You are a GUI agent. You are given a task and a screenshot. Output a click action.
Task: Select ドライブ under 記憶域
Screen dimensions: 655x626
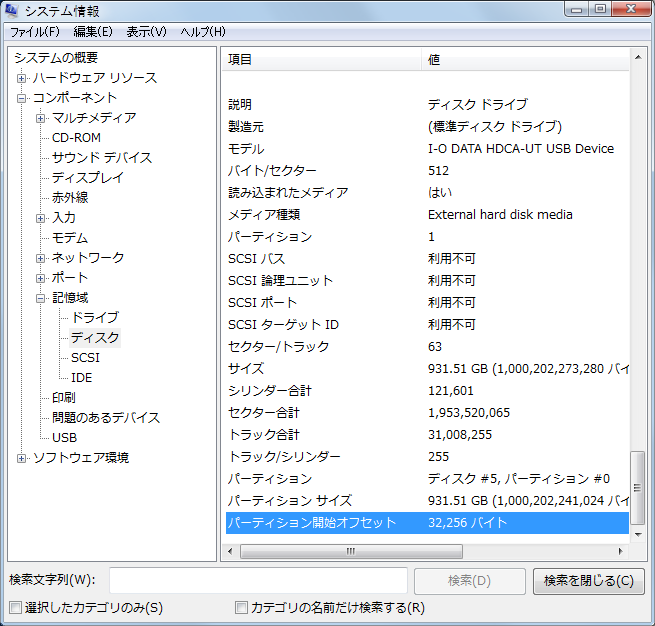95,317
